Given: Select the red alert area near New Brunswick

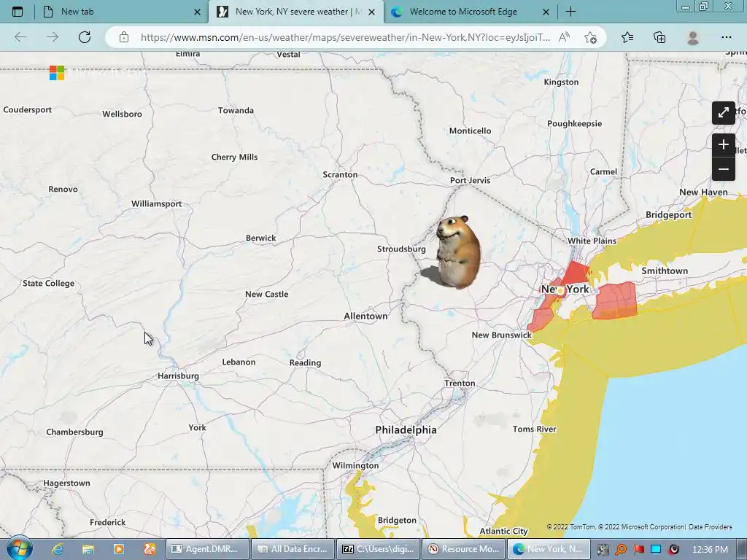Looking at the screenshot, I should click(541, 319).
